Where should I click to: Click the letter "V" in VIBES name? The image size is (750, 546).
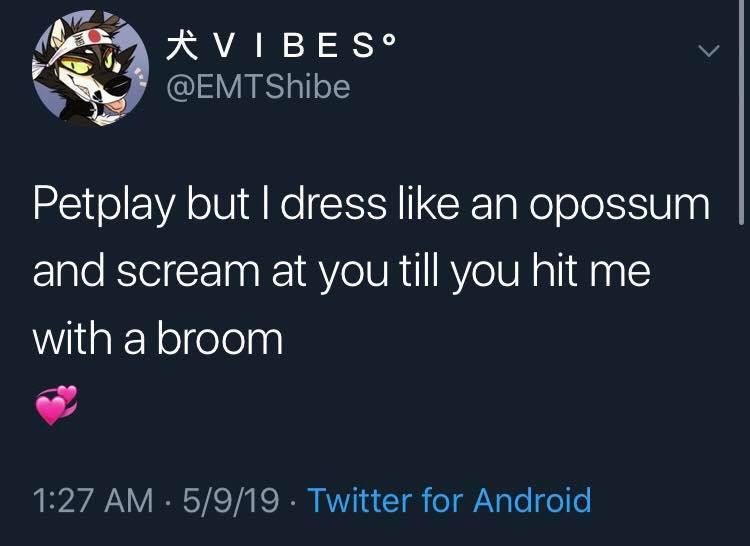[225, 47]
